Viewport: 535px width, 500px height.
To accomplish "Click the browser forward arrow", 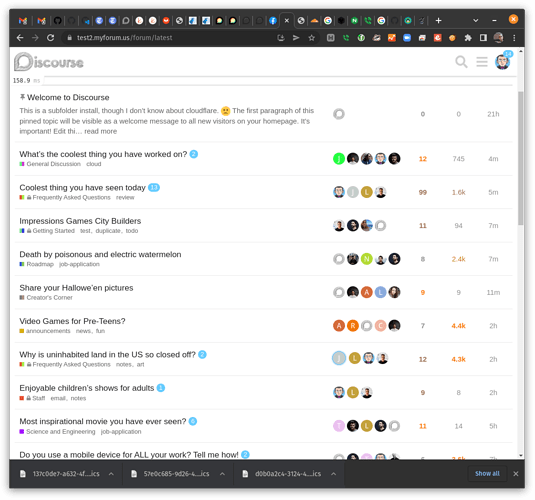I will 35,38.
